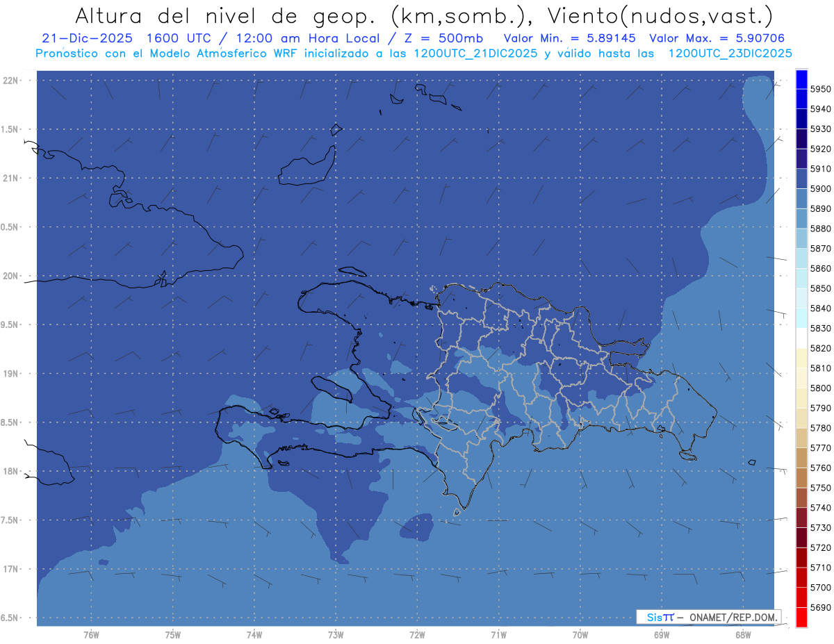Viewport: 834px width, 644px height.
Task: Click the '22N' latitude label
Action: [12, 81]
